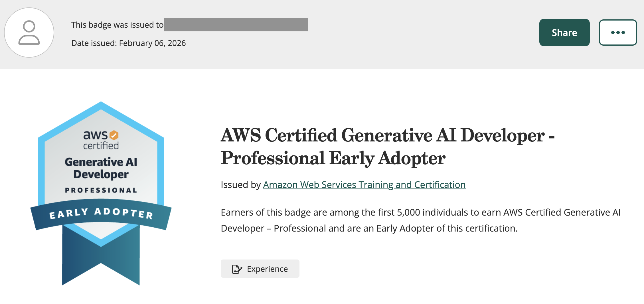Click the green Share button
The height and width of the screenshot is (304, 644).
click(564, 33)
